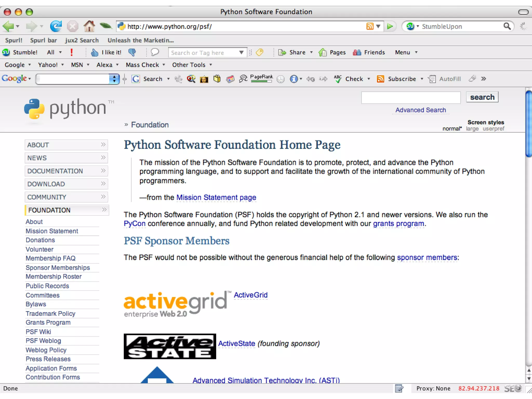Screen dimensions: 532x399
Task: Click the browser reload button
Action: click(x=56, y=26)
